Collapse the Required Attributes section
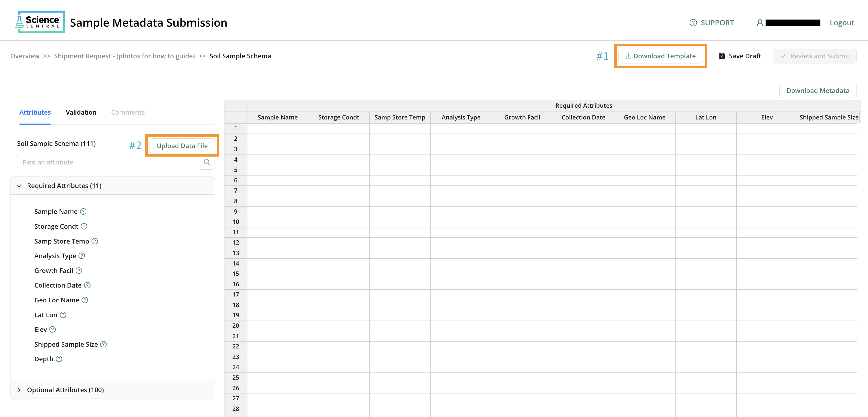Viewport: 868px width, 417px height. tap(19, 186)
